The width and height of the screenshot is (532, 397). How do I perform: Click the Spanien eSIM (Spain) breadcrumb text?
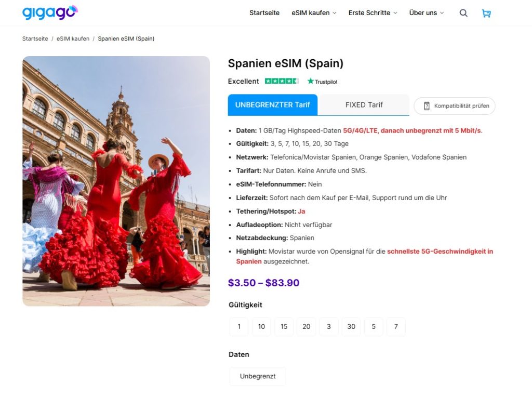[126, 38]
